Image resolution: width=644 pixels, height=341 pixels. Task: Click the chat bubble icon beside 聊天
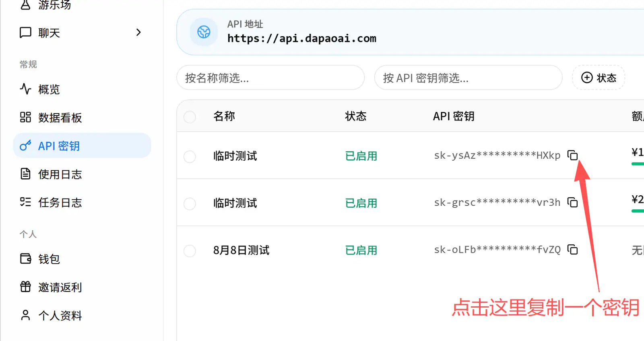[25, 32]
